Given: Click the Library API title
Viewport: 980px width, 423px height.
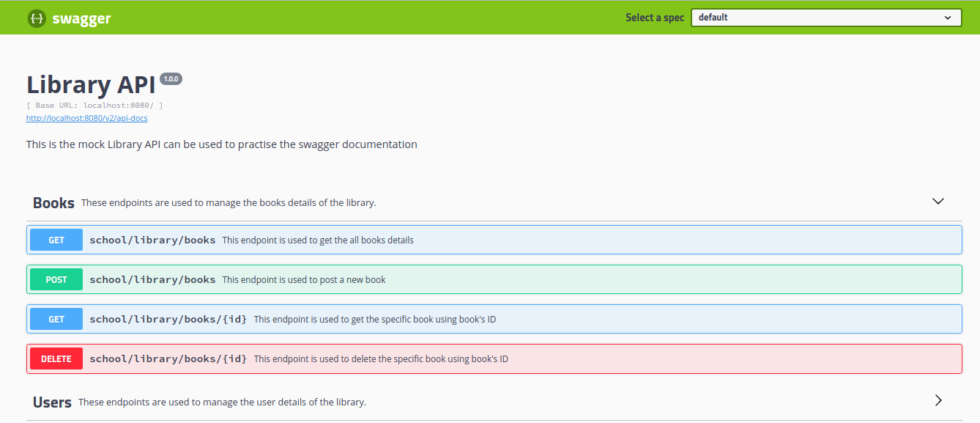Looking at the screenshot, I should click(91, 85).
